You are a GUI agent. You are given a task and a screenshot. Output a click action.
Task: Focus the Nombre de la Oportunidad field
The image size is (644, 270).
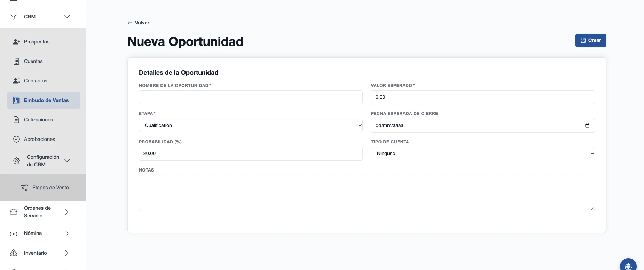[x=251, y=97]
